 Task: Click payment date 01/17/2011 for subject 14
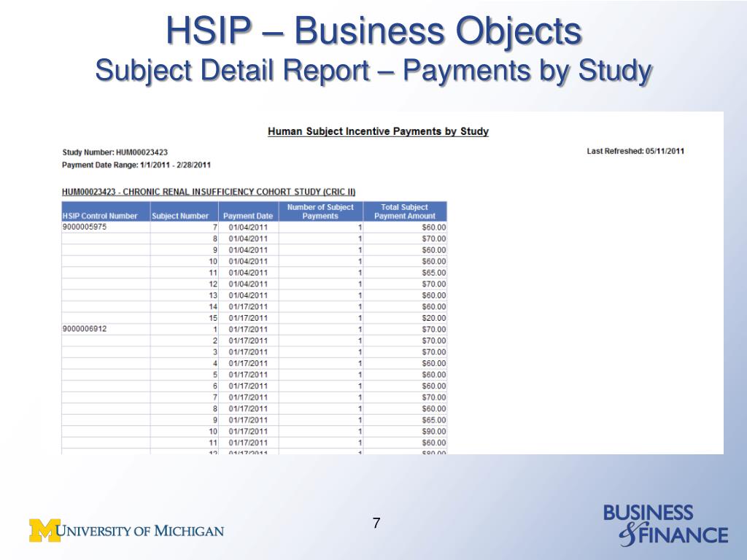(x=248, y=307)
